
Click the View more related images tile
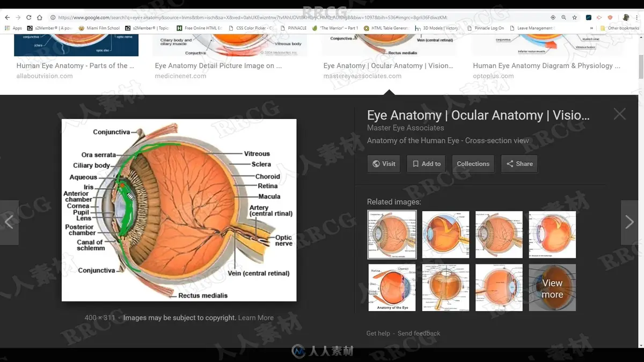552,287
